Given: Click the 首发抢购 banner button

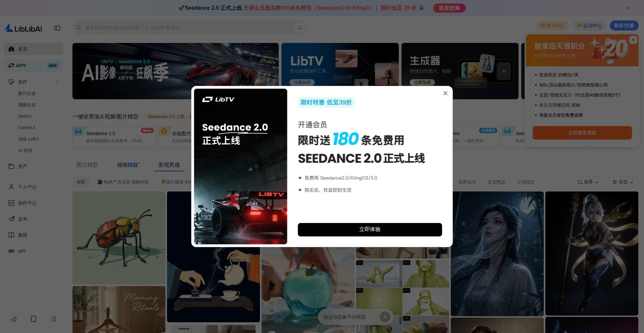Looking at the screenshot, I should tap(449, 8).
